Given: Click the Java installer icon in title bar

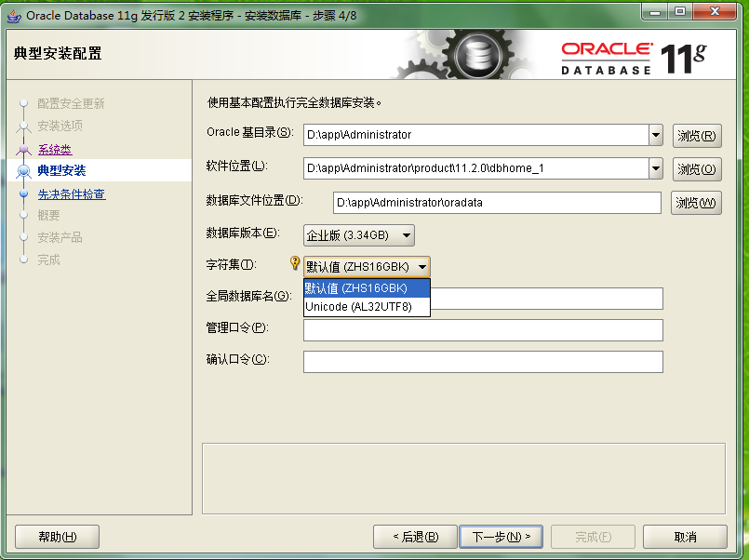Looking at the screenshot, I should pos(14,16).
